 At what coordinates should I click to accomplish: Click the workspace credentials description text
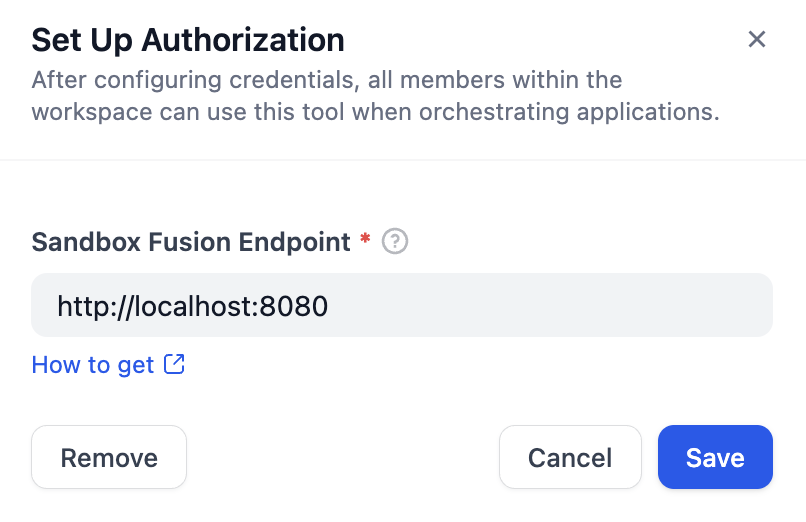pyautogui.click(x=375, y=95)
